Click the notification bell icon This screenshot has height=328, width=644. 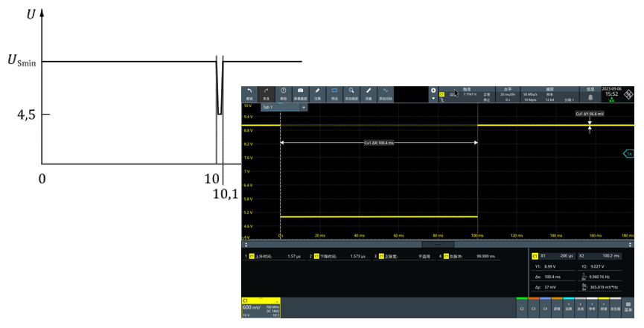(x=590, y=97)
